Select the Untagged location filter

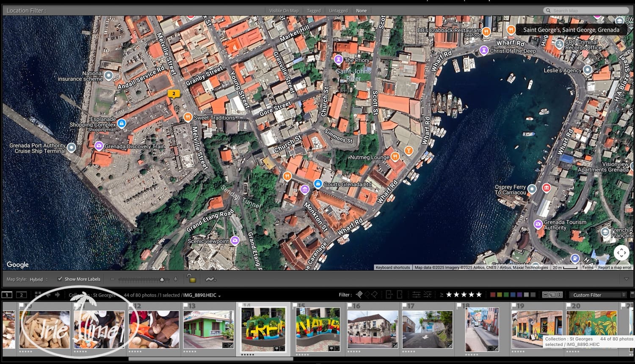pos(338,11)
